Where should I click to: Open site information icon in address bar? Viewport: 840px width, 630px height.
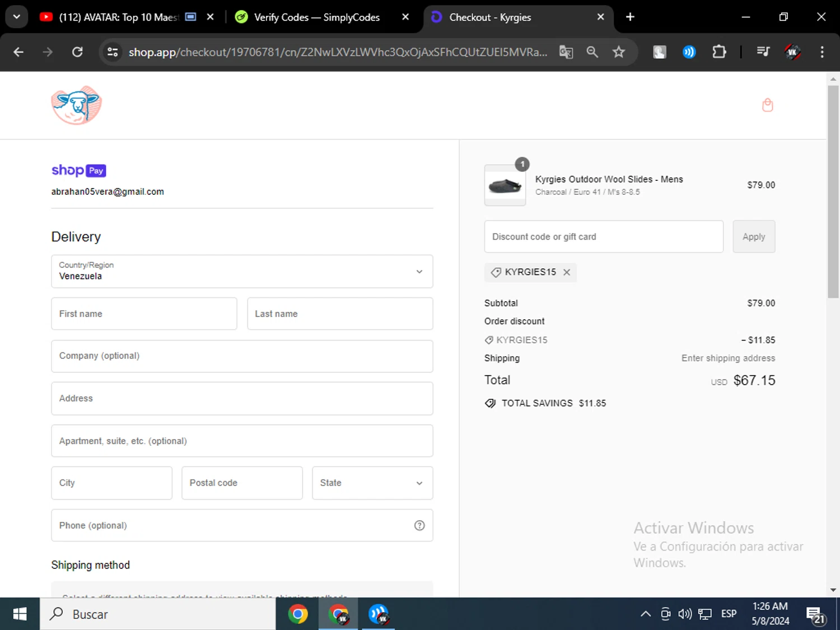coord(113,52)
